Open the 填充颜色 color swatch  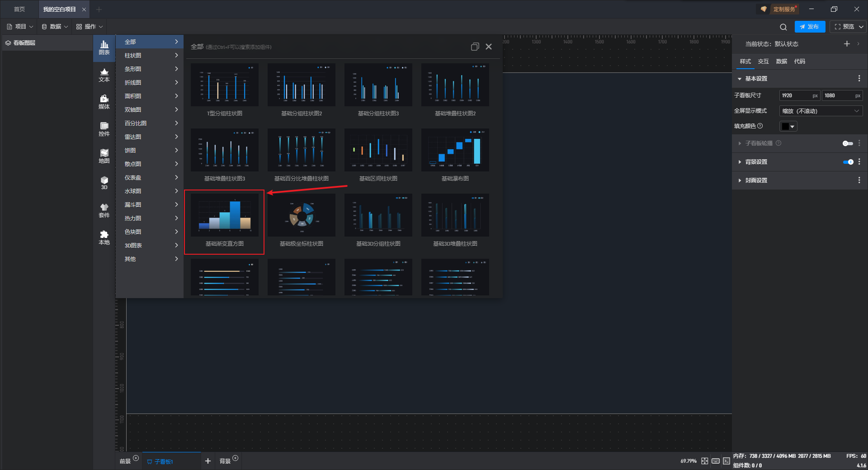coord(788,127)
